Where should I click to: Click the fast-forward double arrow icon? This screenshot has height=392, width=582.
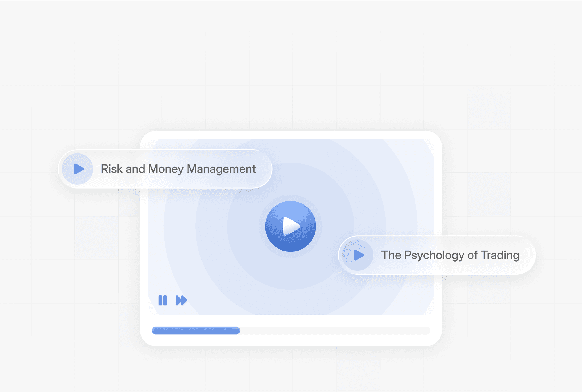(x=181, y=300)
